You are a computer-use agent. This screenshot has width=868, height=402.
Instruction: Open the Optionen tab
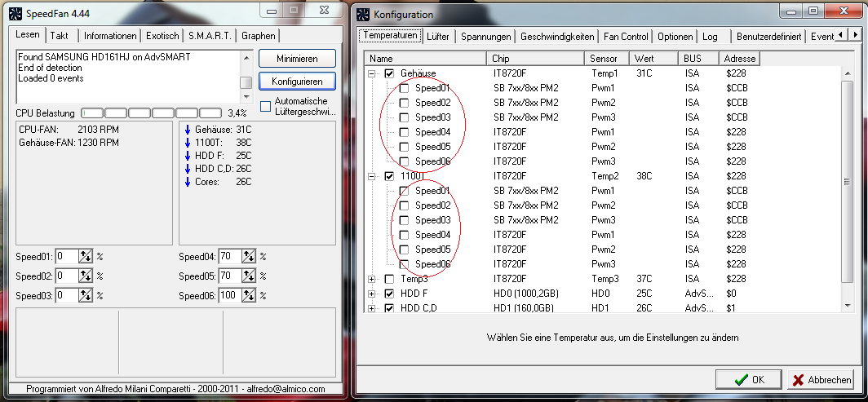pos(675,37)
